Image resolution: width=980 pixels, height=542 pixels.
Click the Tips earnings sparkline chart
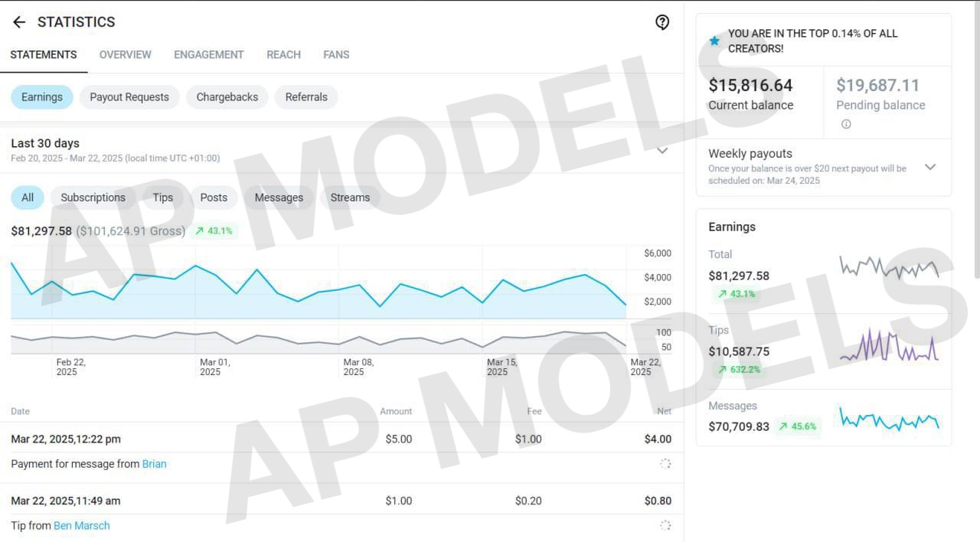889,345
